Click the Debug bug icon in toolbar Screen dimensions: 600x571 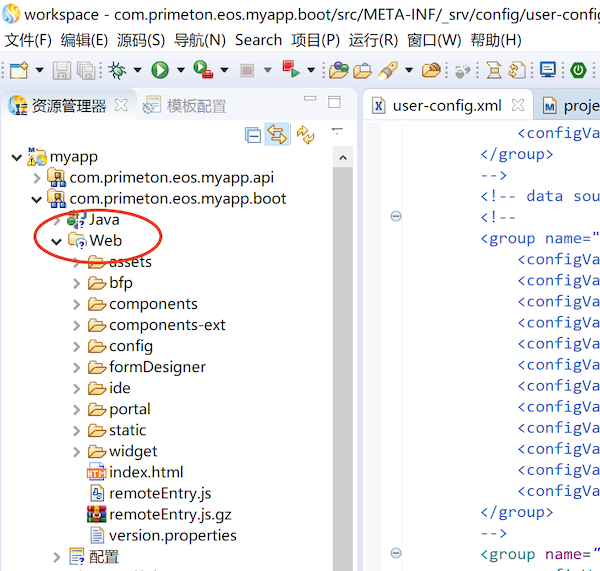tap(118, 70)
